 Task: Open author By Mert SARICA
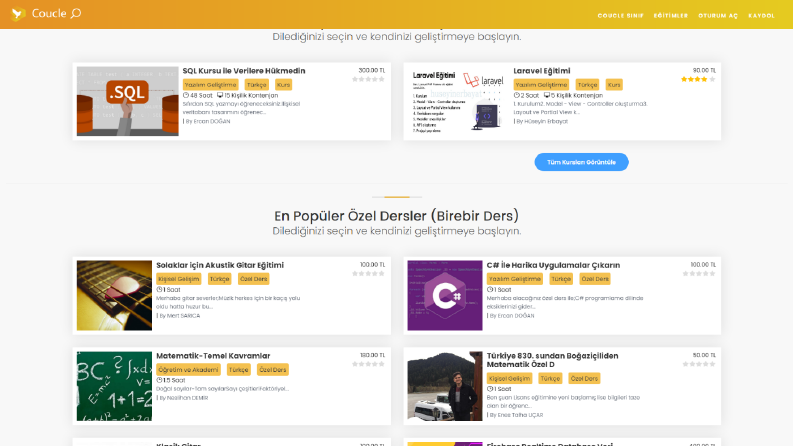[180, 316]
